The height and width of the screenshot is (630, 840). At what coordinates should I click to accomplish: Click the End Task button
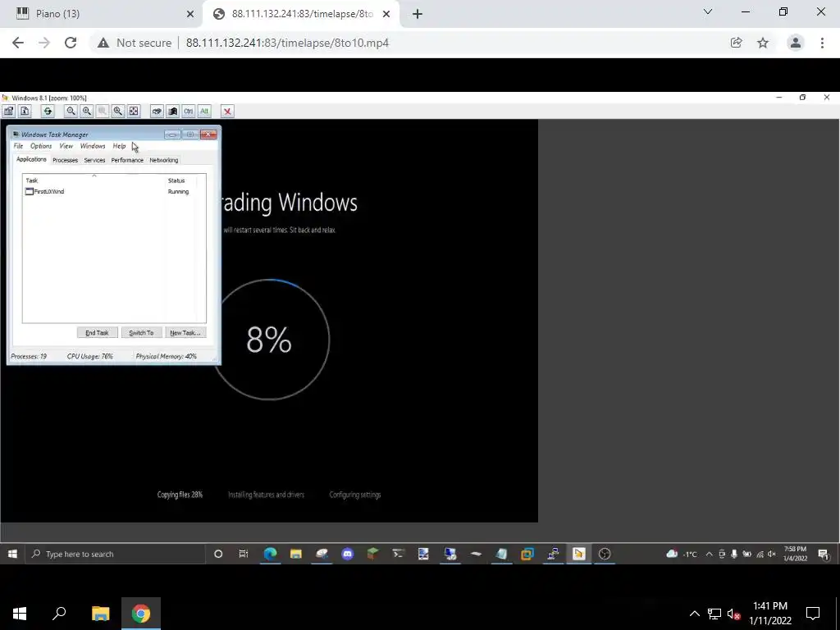[97, 333]
